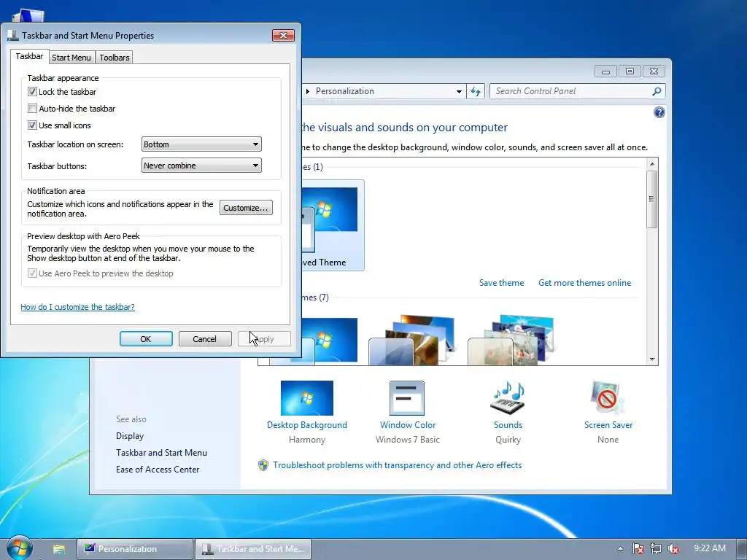Viewport: 747px width, 560px height.
Task: Click the blue Help question mark icon
Action: click(659, 112)
